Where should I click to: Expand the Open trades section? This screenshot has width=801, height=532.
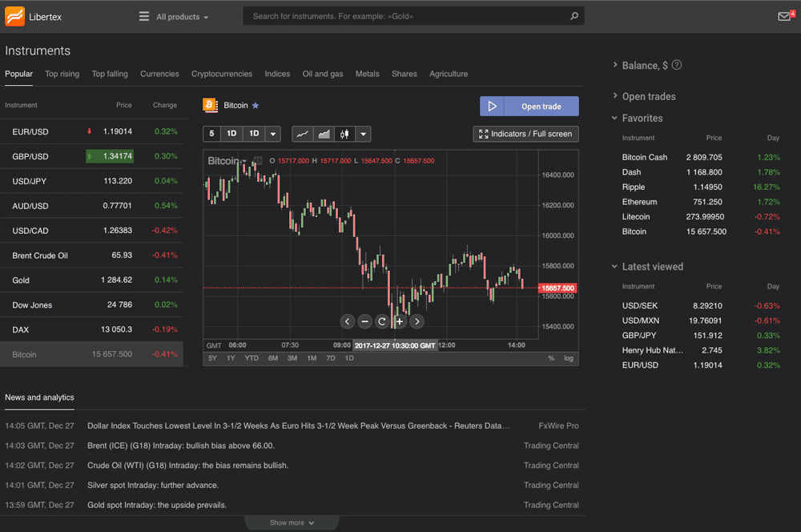pos(615,96)
